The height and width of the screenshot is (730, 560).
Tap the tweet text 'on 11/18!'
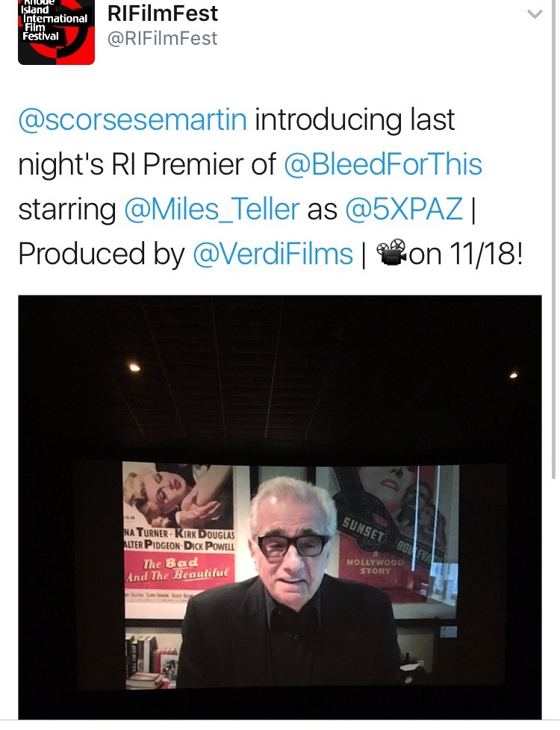pyautogui.click(x=466, y=255)
